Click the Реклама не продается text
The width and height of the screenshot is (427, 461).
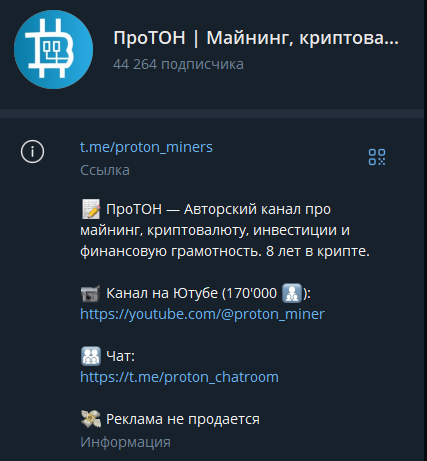pos(183,419)
